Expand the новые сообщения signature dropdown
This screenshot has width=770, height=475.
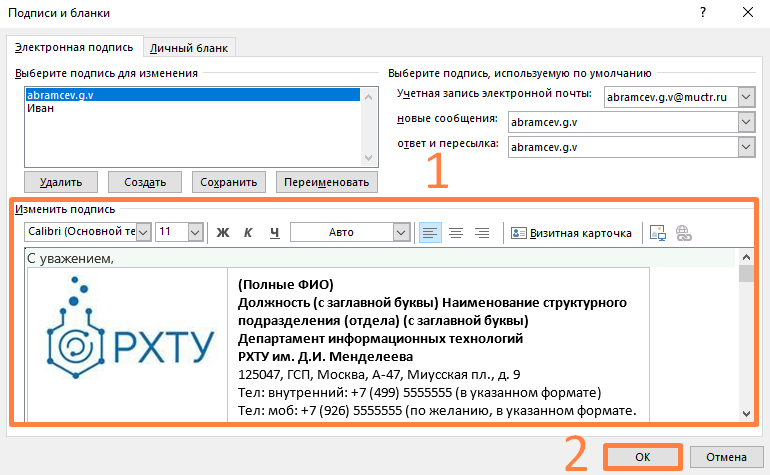click(x=746, y=122)
